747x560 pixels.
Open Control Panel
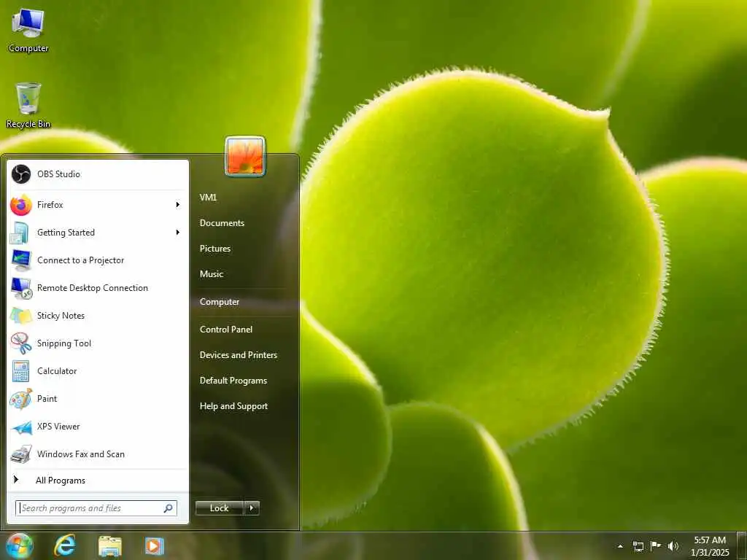(226, 330)
